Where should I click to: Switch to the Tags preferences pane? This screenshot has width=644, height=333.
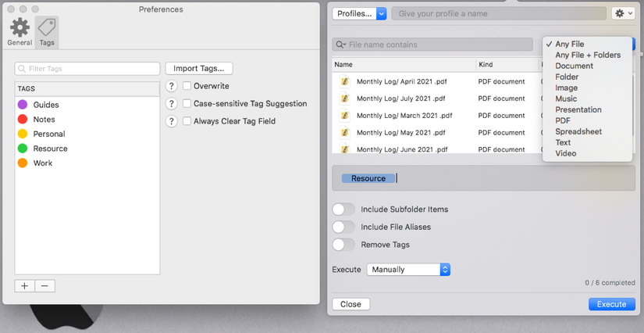[x=47, y=32]
